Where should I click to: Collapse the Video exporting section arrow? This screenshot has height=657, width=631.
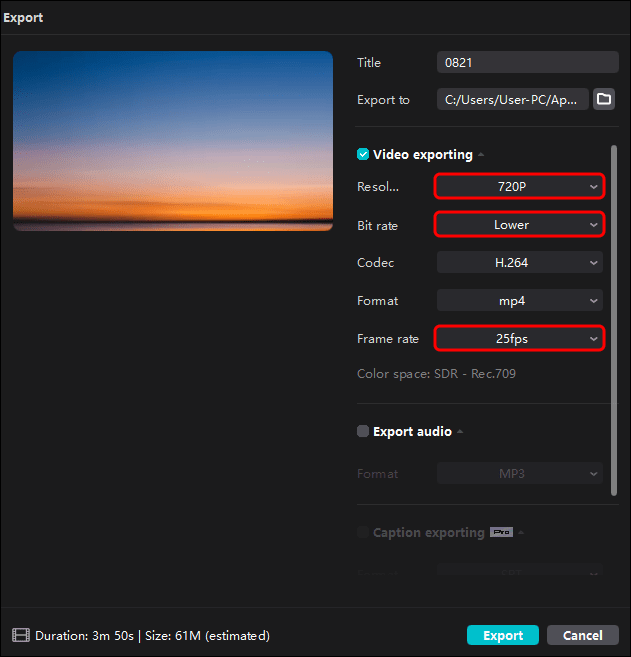point(481,155)
